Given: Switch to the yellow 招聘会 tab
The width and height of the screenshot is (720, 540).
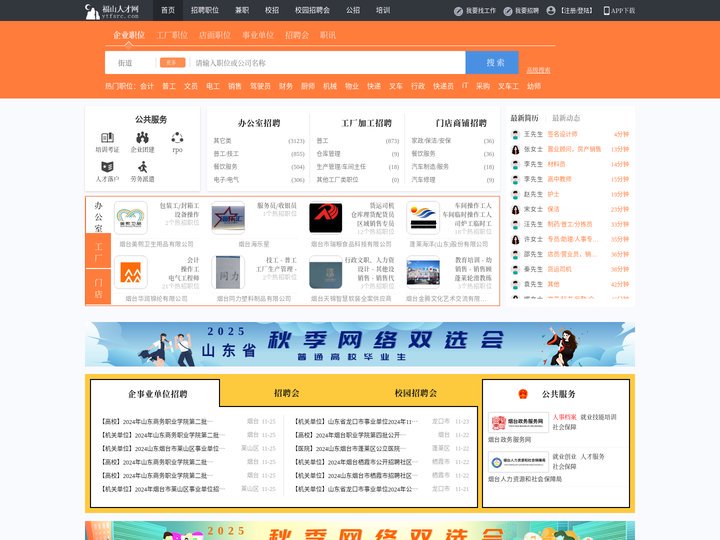Looking at the screenshot, I should point(287,393).
